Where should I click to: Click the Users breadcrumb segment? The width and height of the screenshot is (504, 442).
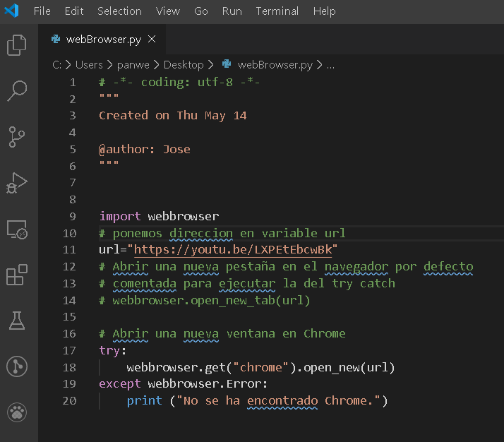click(89, 65)
